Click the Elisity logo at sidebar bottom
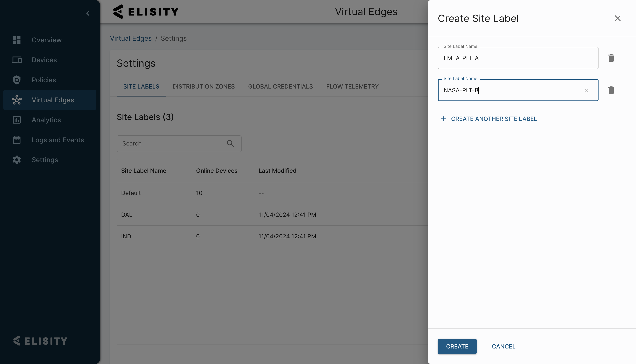Image resolution: width=636 pixels, height=364 pixels. coord(40,341)
